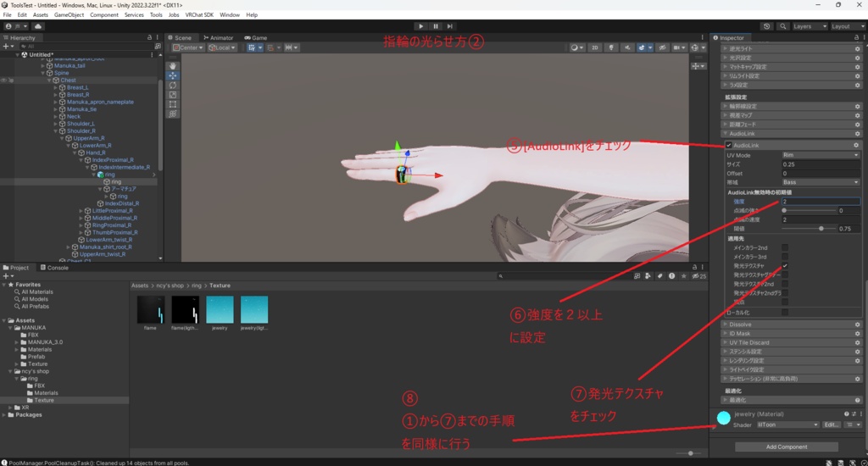
Task: Select the Scale tool
Action: 173,95
